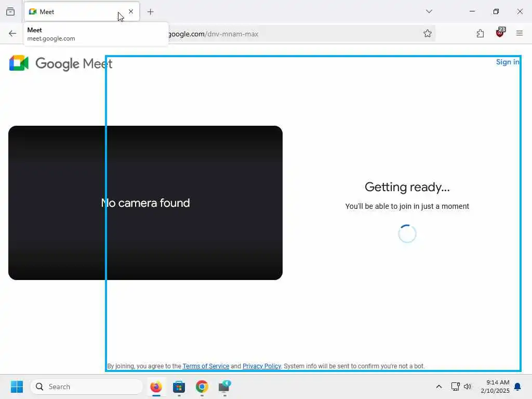
Task: Open the clock showing 9:14 AM
Action: click(495, 387)
